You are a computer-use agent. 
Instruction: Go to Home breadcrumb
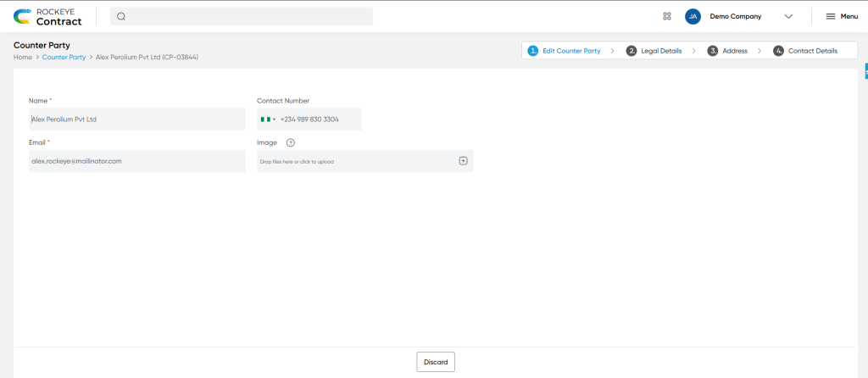pos(23,57)
